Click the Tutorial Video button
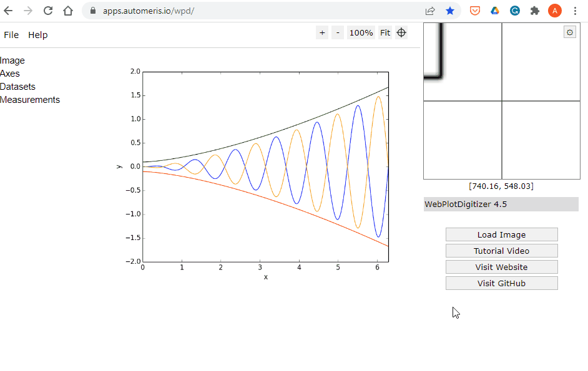Screen dimensions: 588x371 pyautogui.click(x=501, y=251)
